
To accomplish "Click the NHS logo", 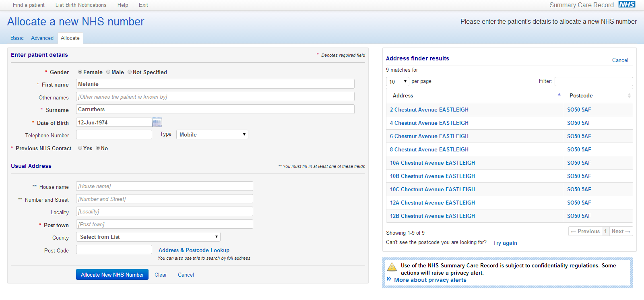I will click(627, 4).
